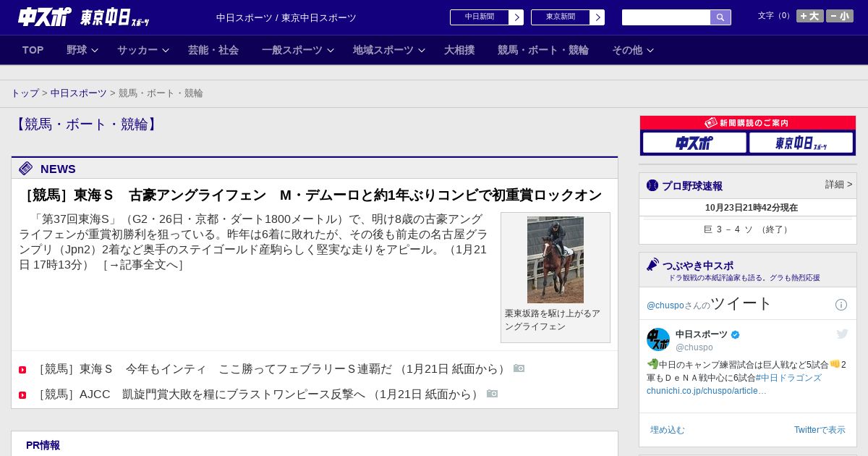Expand the 野球 dropdown chevron
The height and width of the screenshot is (456, 868).
[x=95, y=51]
